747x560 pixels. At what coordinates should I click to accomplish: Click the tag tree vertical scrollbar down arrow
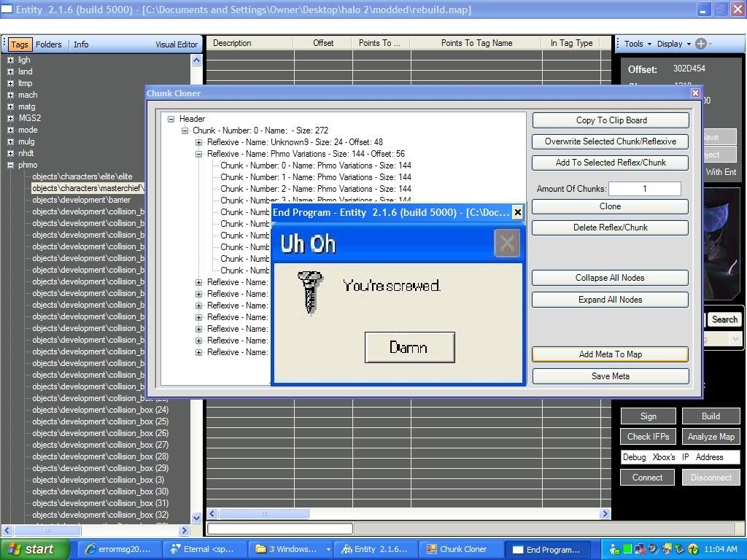click(x=196, y=518)
